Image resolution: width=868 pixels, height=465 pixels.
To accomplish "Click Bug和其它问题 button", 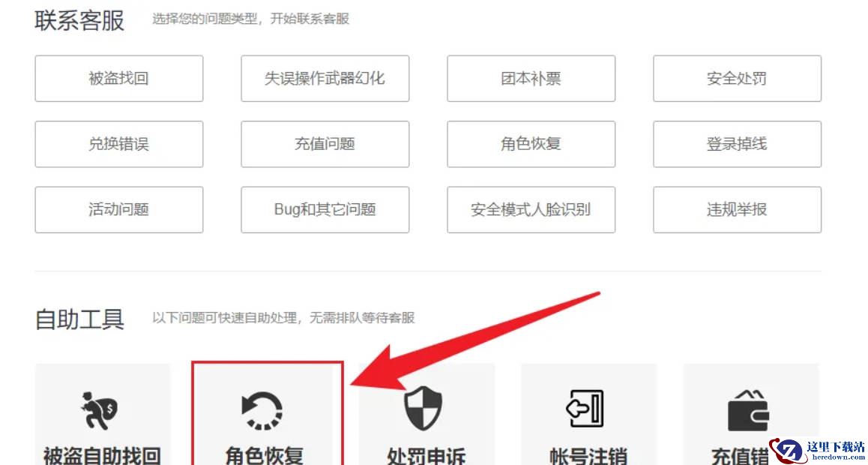I will point(325,210).
